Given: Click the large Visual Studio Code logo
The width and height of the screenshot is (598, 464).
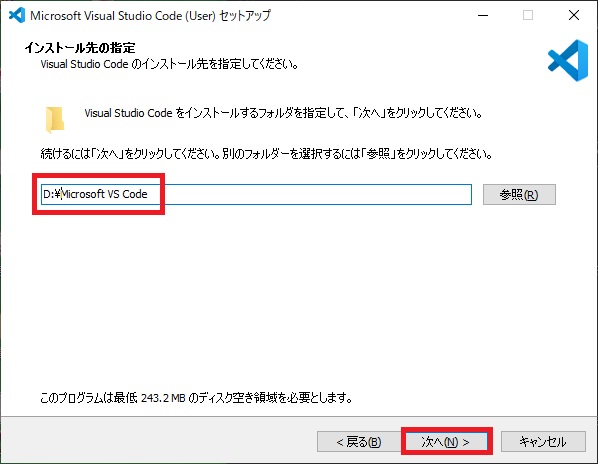Looking at the screenshot, I should [568, 61].
